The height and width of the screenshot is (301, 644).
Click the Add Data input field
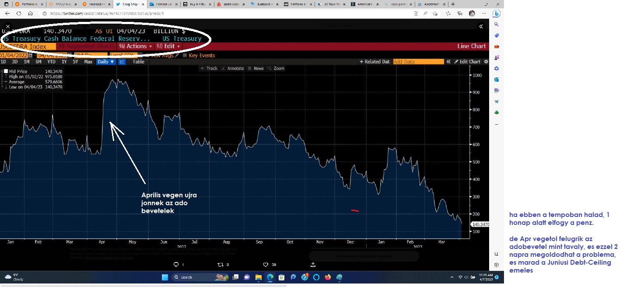(x=418, y=62)
